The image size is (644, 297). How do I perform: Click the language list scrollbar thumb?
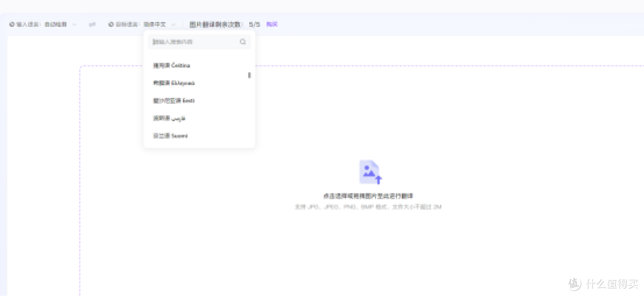pyautogui.click(x=249, y=75)
